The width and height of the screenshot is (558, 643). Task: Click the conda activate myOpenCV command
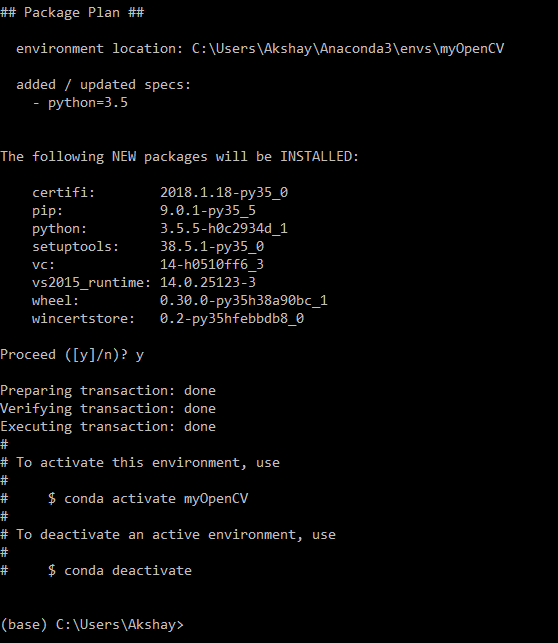point(156,499)
